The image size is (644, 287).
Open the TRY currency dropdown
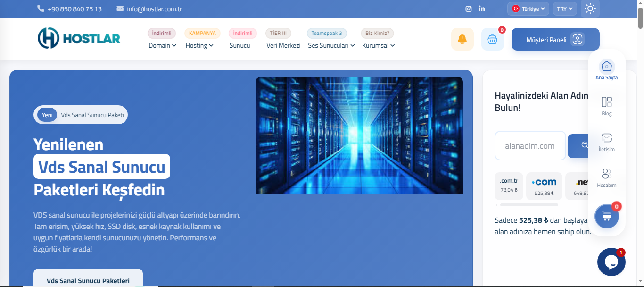(x=565, y=8)
